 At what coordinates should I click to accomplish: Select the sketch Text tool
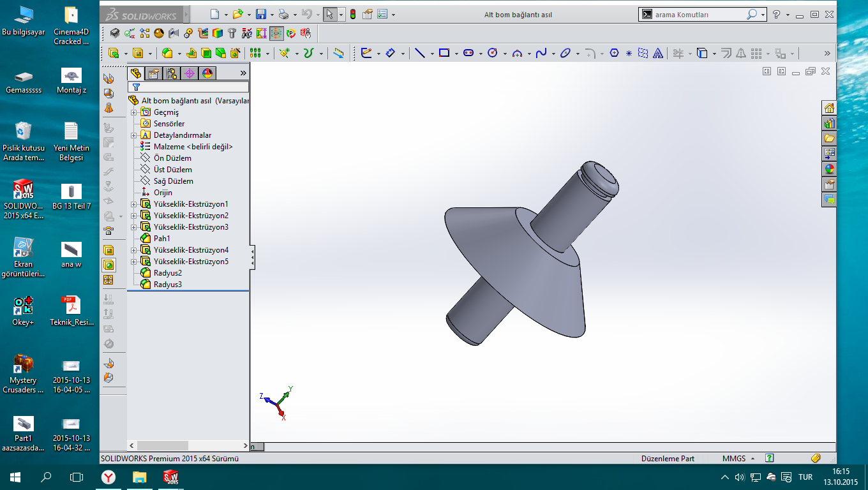point(657,54)
